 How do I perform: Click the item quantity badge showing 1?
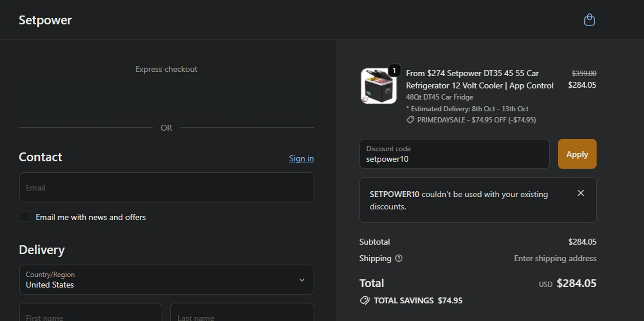(x=394, y=70)
